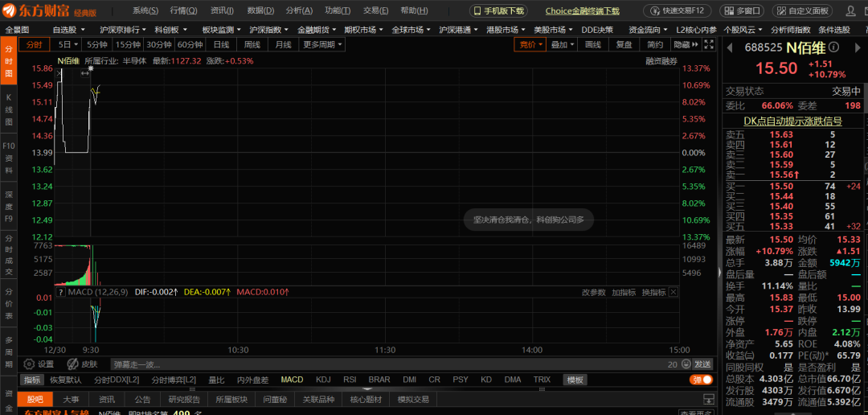
Task: Open the 行情(Q) menu
Action: click(x=183, y=10)
